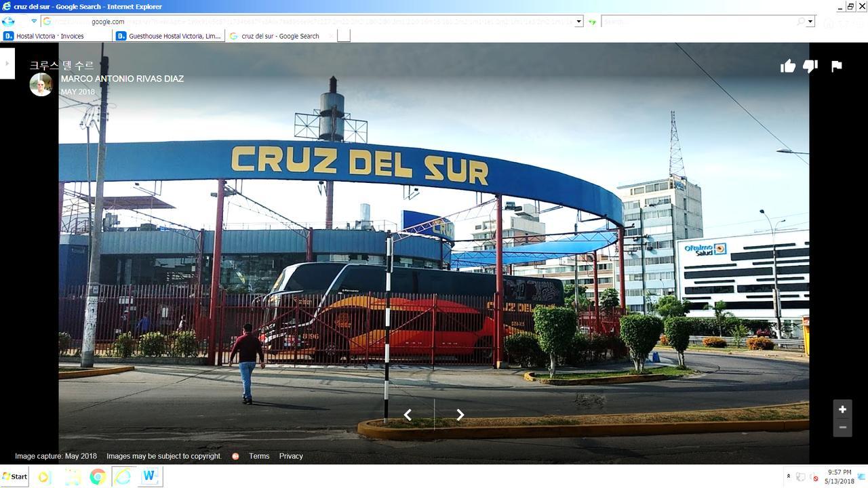Open Word from the taskbar

tap(149, 477)
